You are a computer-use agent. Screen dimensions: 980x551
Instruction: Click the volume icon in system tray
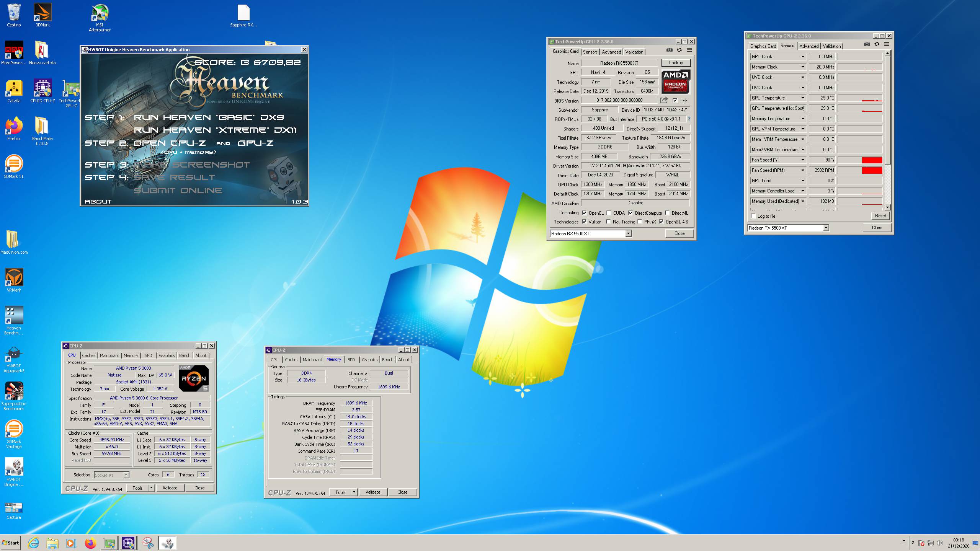click(940, 543)
